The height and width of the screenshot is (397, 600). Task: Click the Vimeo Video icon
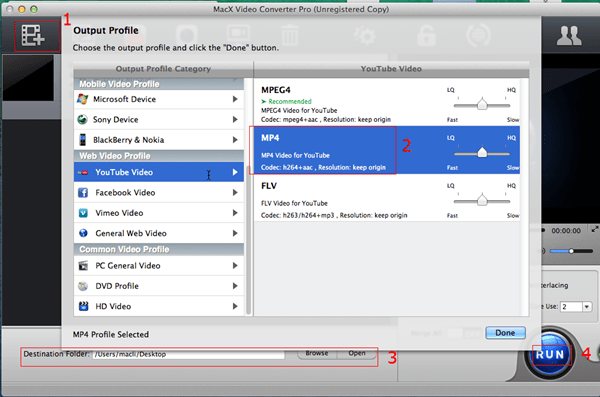tap(83, 213)
